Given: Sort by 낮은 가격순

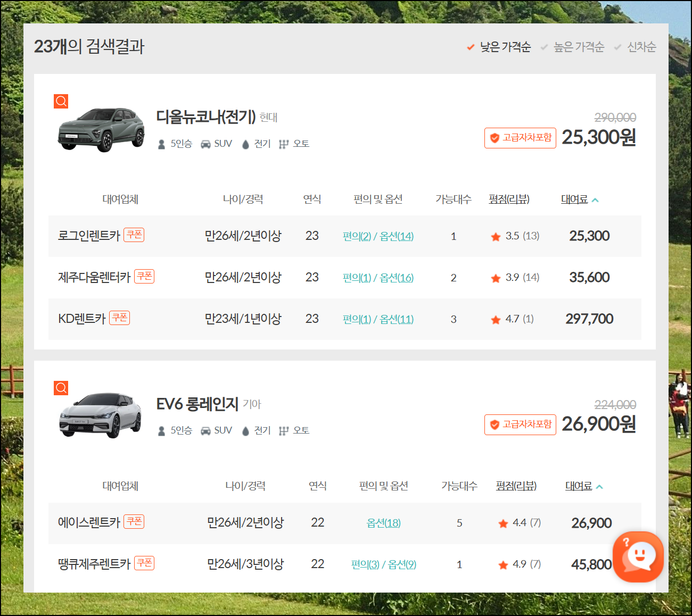Looking at the screenshot, I should coord(499,47).
